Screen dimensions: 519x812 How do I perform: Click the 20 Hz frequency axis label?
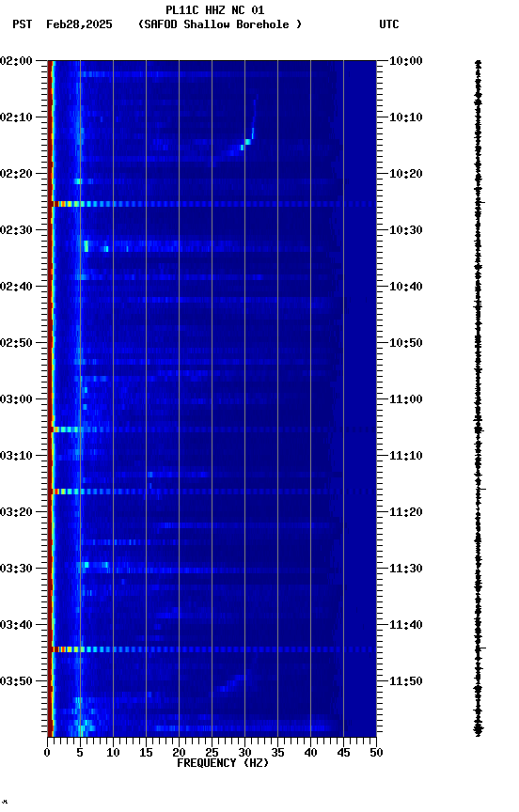(179, 753)
